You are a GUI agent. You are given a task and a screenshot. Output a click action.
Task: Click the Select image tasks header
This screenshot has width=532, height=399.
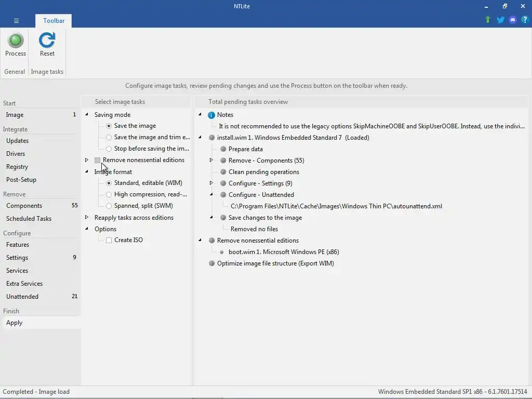pos(120,102)
